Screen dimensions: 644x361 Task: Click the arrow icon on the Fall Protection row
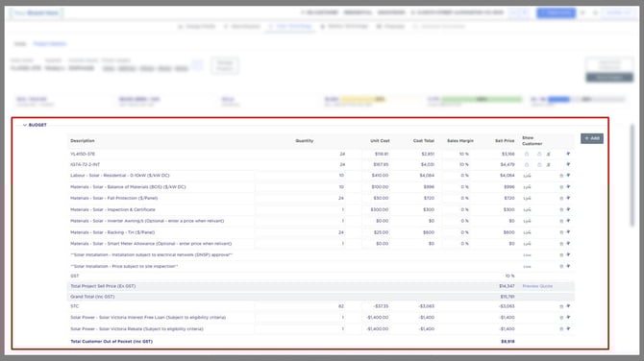tap(568, 198)
